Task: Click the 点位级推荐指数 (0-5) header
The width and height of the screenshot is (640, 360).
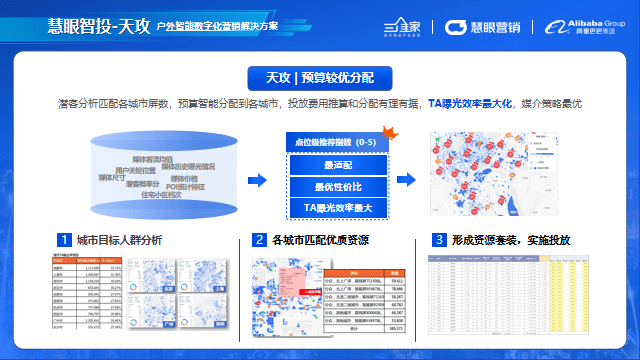Action: tap(337, 142)
